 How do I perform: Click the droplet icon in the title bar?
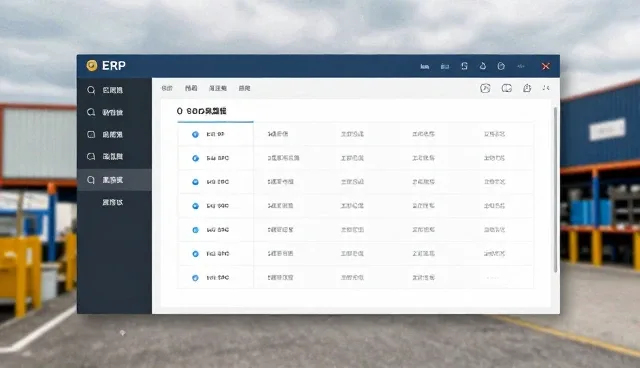[x=483, y=66]
